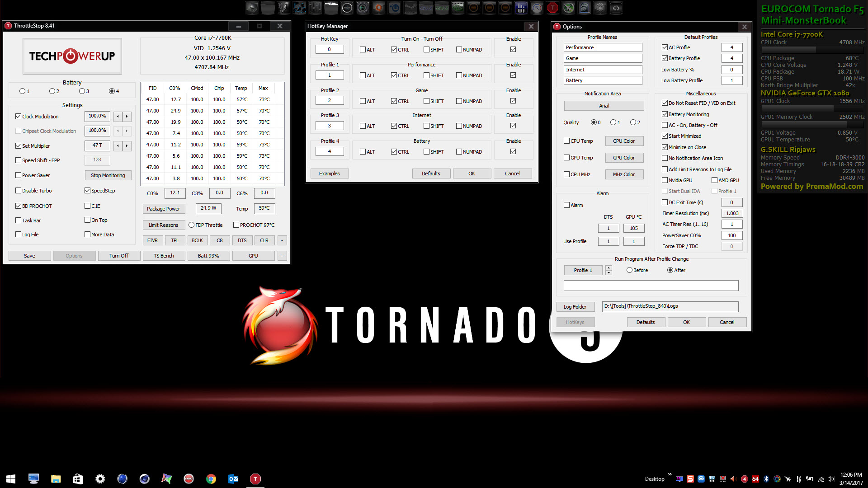Click the Profile 1 spinner down arrow

click(x=609, y=272)
